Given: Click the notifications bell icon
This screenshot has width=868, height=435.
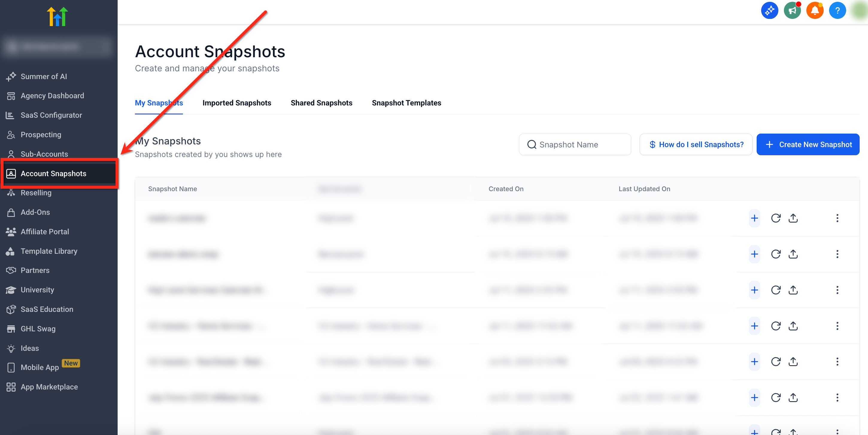Looking at the screenshot, I should [814, 11].
